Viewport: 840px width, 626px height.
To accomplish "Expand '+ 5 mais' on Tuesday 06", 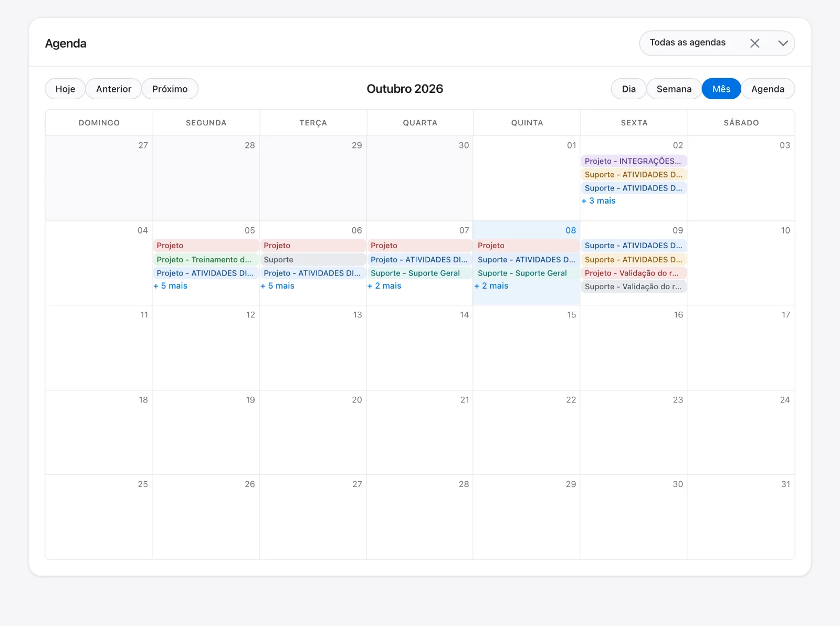I will click(277, 286).
